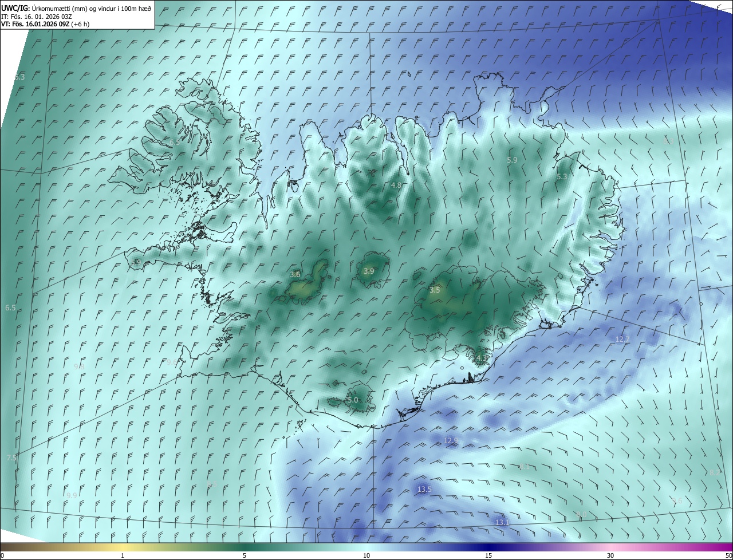Click the title "Úrkomumætti (mm) og vindur í 100m hæð"

pyautogui.click(x=92, y=8)
